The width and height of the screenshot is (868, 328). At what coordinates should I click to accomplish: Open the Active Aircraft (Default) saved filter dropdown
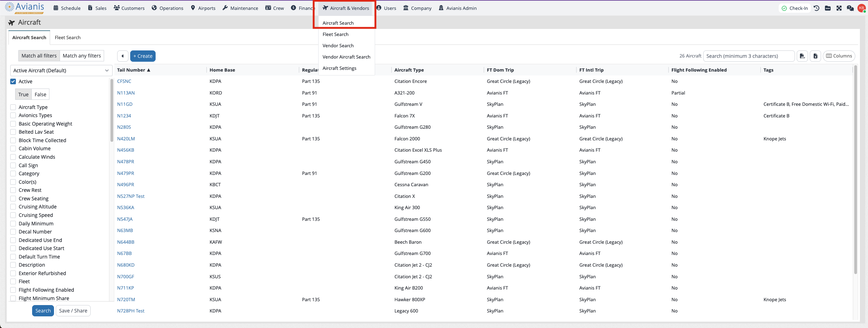coord(61,71)
